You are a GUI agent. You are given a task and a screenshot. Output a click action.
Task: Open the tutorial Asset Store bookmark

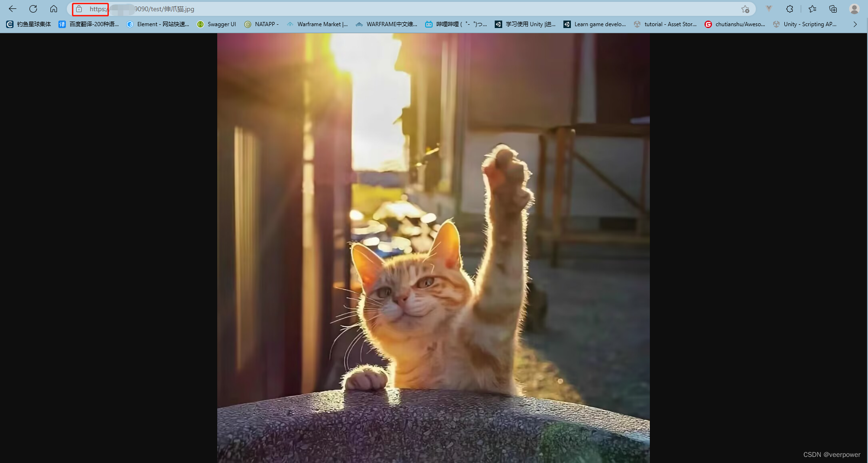[x=665, y=24]
